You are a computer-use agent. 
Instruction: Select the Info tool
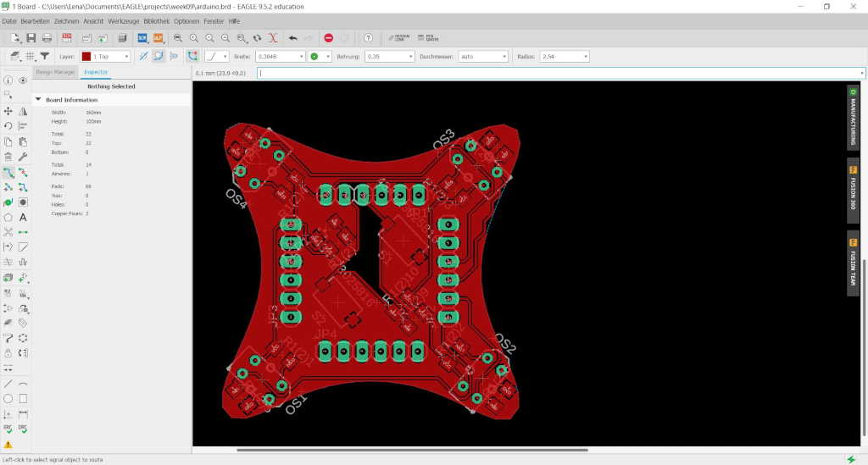[8, 80]
